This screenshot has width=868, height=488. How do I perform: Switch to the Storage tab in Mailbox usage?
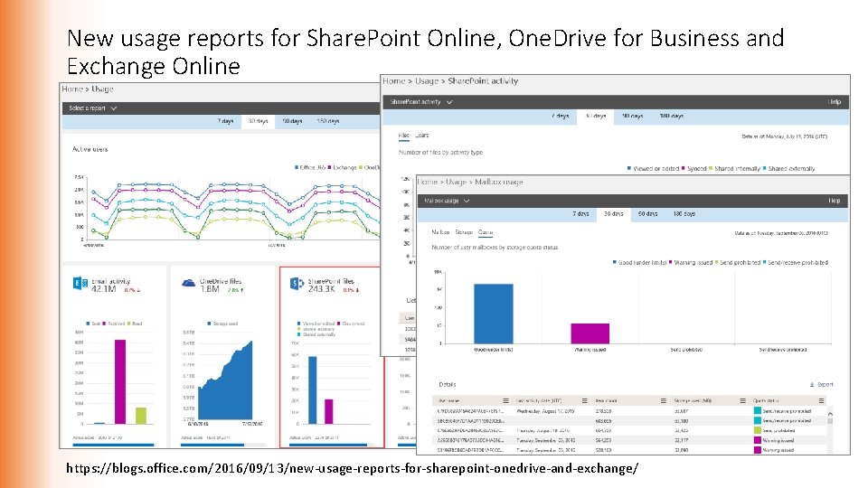point(464,232)
